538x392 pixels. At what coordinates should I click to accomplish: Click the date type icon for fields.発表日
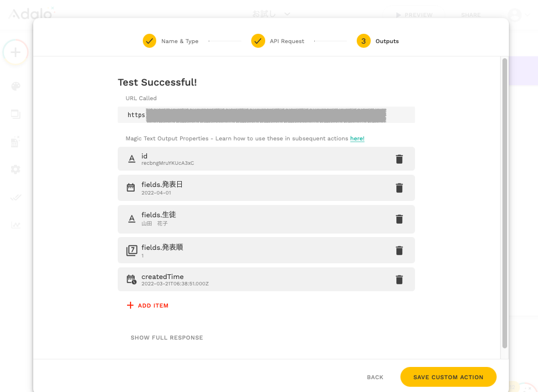pos(131,188)
